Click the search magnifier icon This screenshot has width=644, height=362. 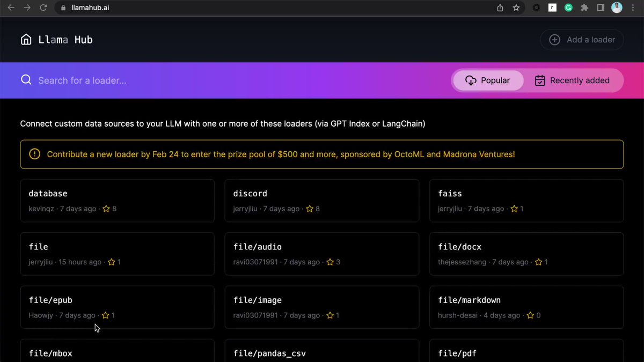tap(26, 80)
